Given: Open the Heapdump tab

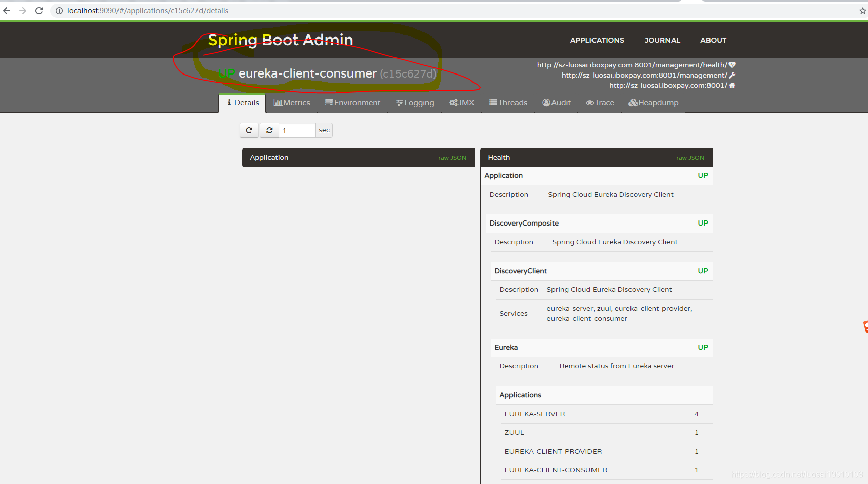Looking at the screenshot, I should coord(653,103).
